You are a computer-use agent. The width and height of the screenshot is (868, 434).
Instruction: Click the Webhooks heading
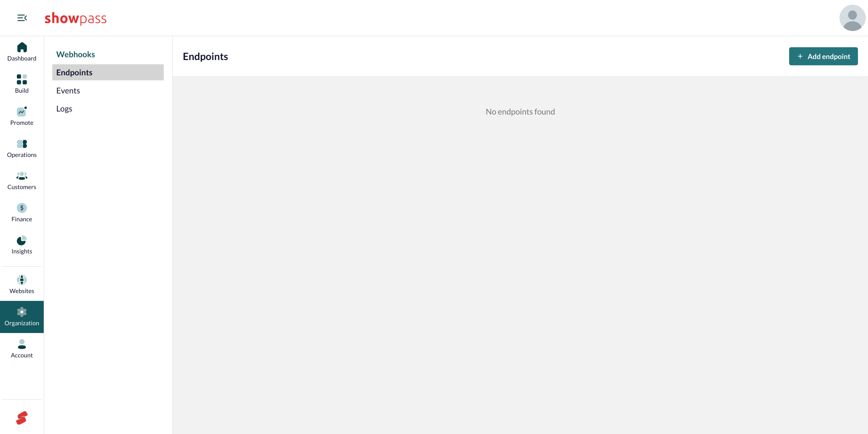coord(76,54)
